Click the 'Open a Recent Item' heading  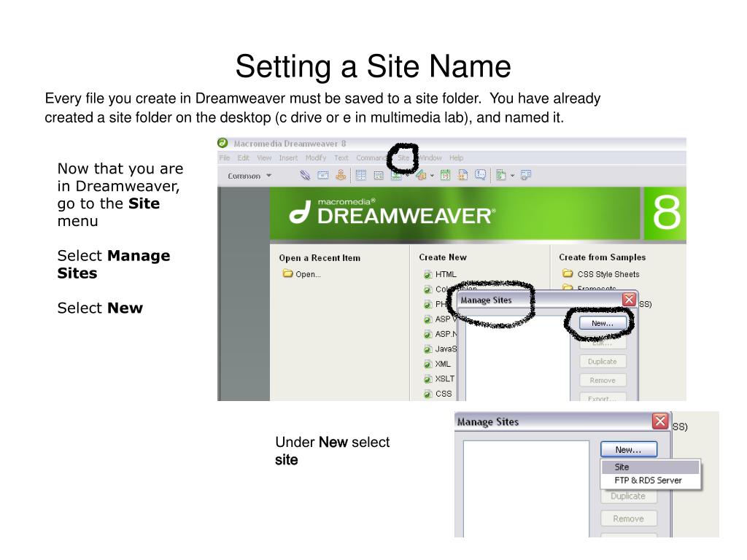[x=320, y=257]
